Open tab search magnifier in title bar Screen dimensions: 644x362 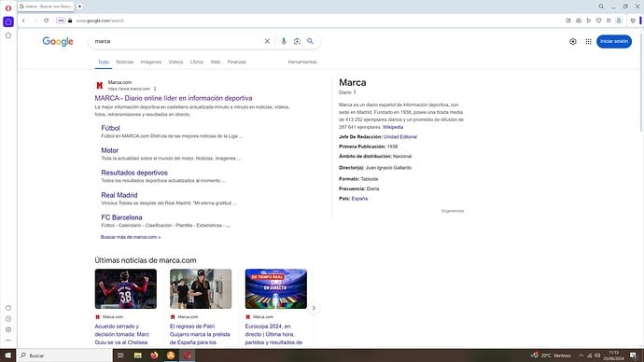601,7
